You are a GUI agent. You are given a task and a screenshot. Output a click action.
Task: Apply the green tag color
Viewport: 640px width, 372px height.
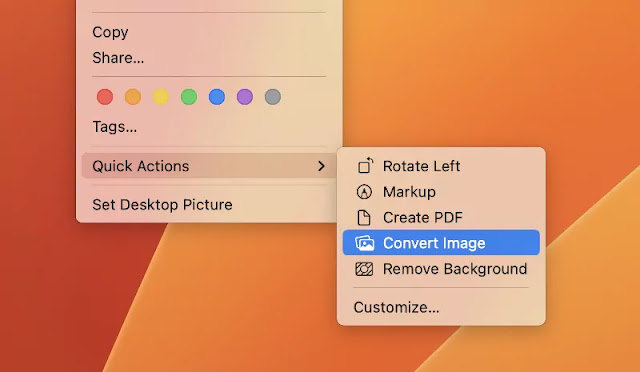[x=189, y=97]
